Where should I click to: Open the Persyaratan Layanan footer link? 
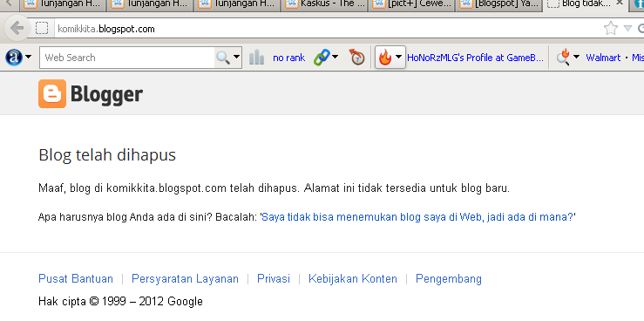(x=185, y=278)
